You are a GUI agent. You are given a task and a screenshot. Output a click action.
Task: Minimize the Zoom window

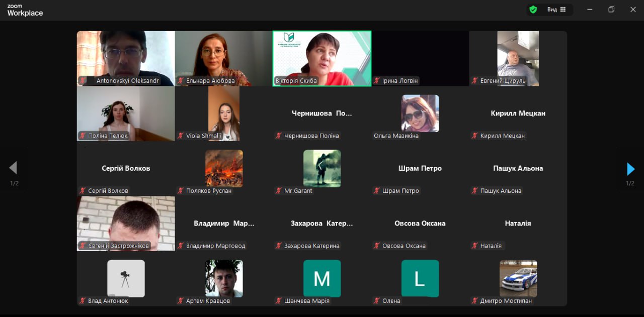[590, 10]
